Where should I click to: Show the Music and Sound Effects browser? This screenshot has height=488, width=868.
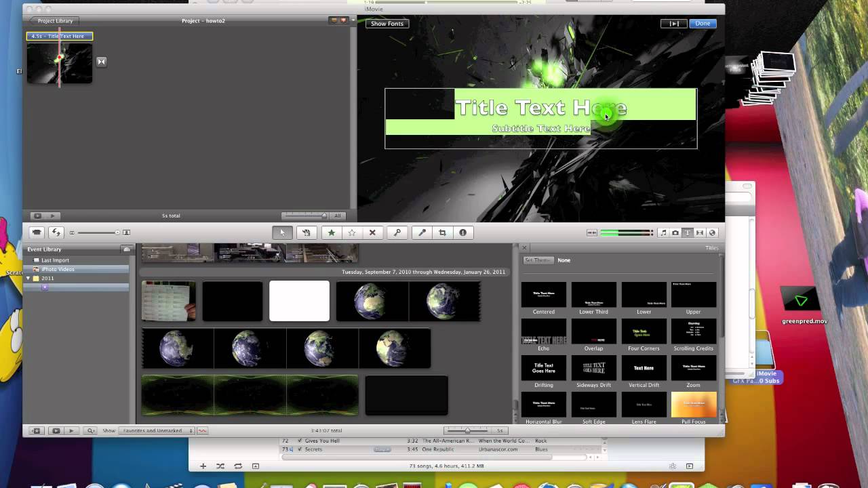[x=663, y=232]
